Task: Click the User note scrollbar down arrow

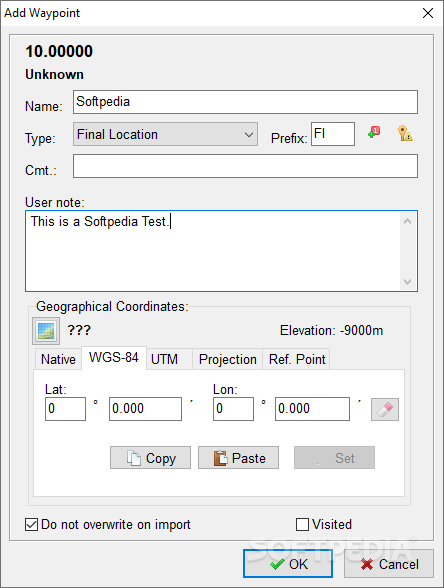Action: [408, 281]
